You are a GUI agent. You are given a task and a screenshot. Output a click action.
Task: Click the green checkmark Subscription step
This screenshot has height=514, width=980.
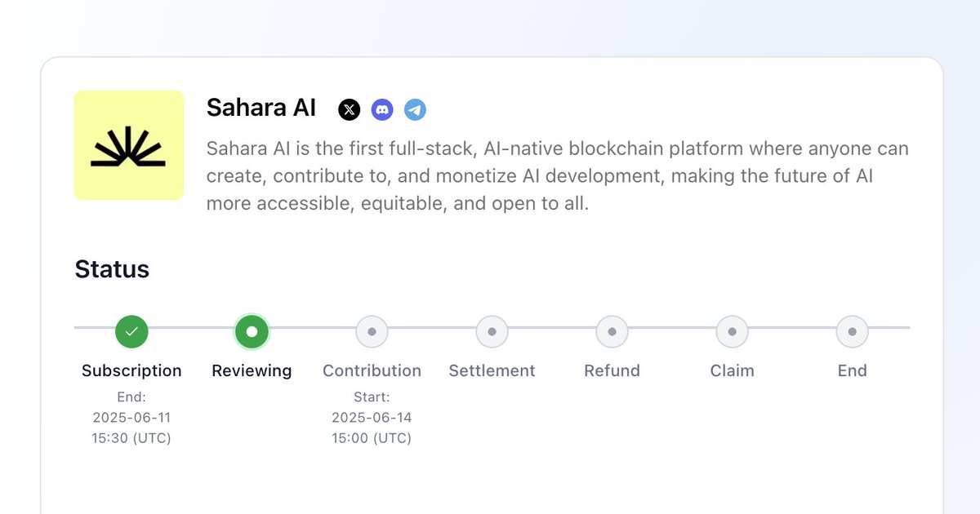pyautogui.click(x=131, y=332)
